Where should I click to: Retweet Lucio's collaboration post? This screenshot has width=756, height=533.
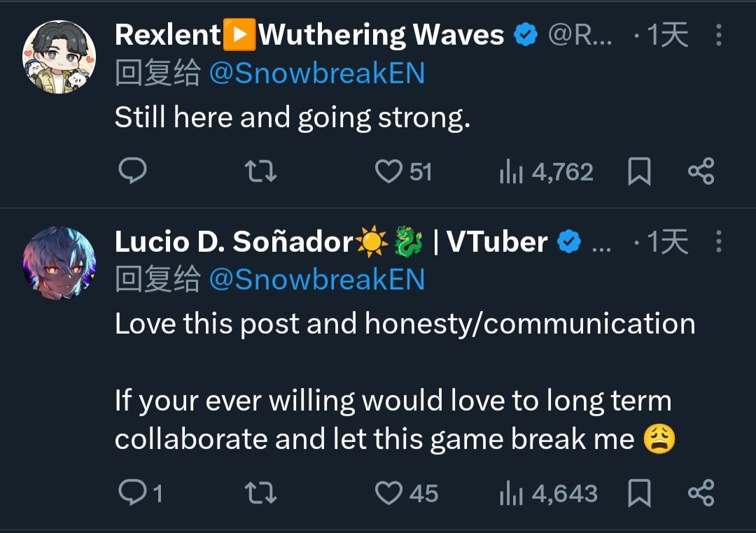(x=262, y=493)
